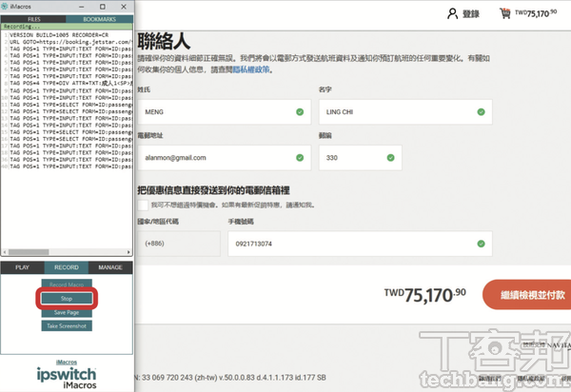Close the iMacros window
The image size is (571, 392).
(124, 7)
